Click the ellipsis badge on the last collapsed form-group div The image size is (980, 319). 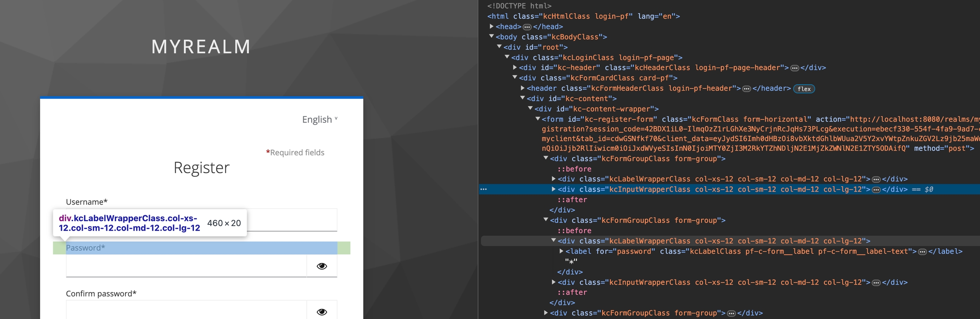(x=731, y=313)
